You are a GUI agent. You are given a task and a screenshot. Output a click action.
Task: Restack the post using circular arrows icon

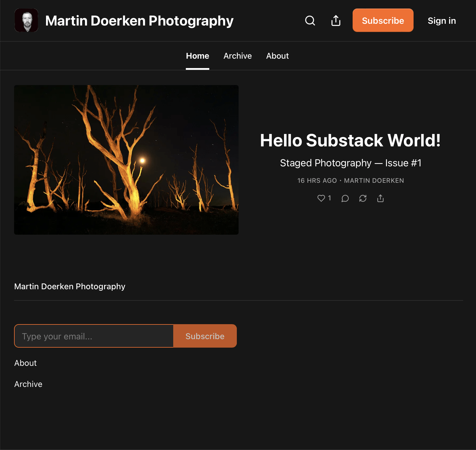point(363,199)
